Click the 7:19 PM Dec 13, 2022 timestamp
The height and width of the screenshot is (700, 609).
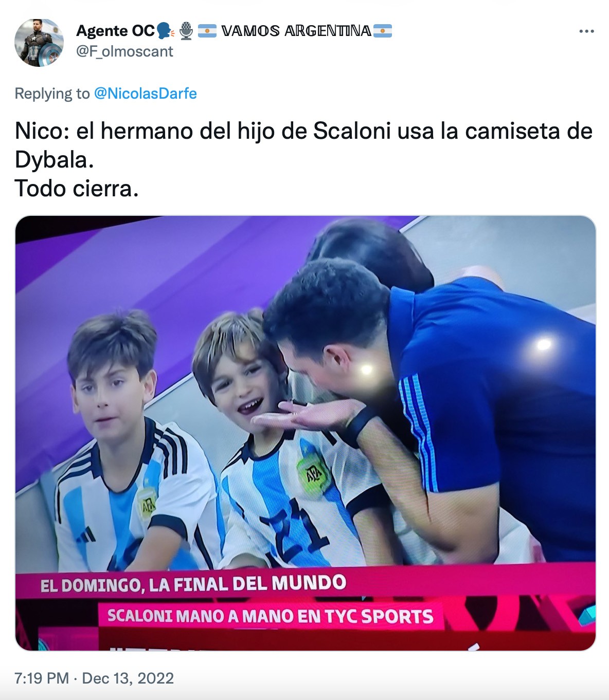94,678
